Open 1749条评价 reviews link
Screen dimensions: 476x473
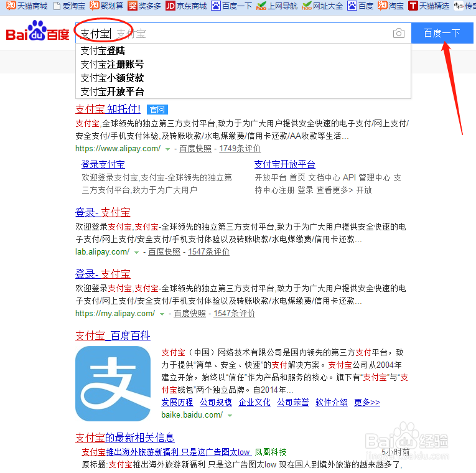240,149
